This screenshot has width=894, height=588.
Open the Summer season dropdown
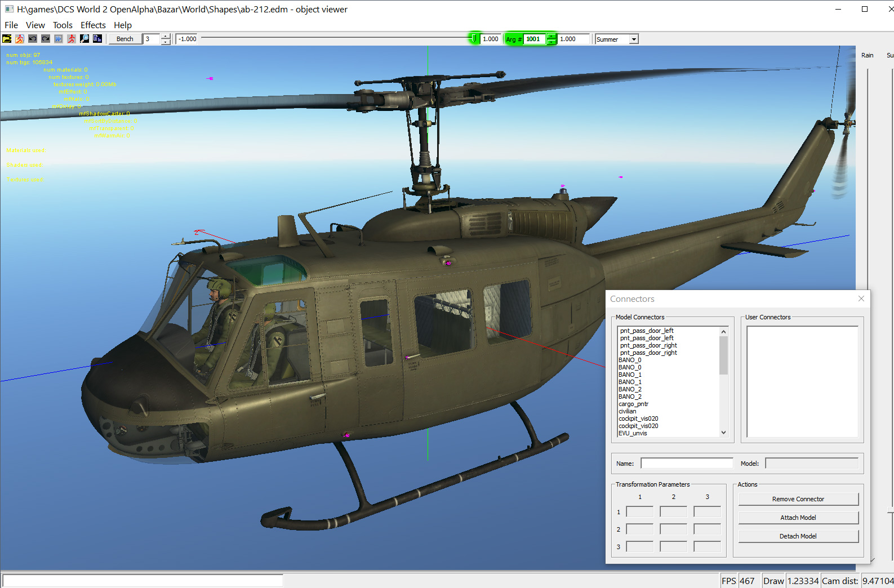(x=634, y=39)
